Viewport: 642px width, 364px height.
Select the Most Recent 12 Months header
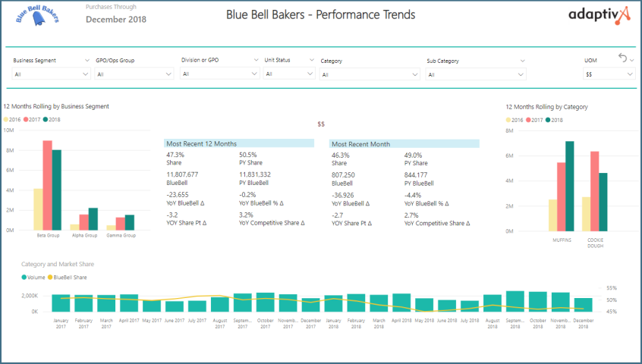[238, 143]
